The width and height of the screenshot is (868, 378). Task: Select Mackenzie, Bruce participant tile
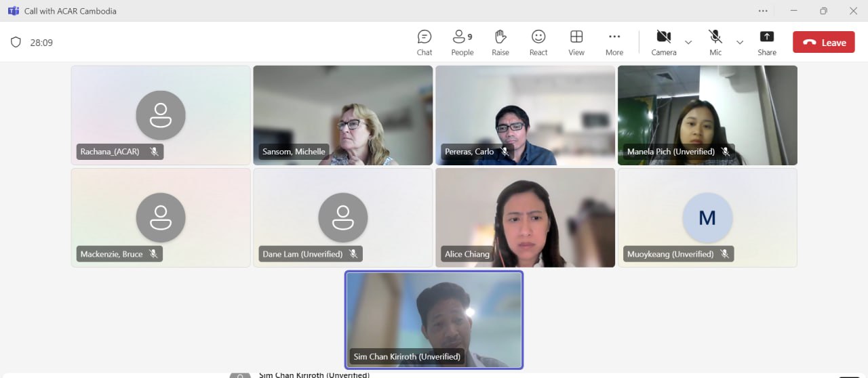(x=161, y=217)
